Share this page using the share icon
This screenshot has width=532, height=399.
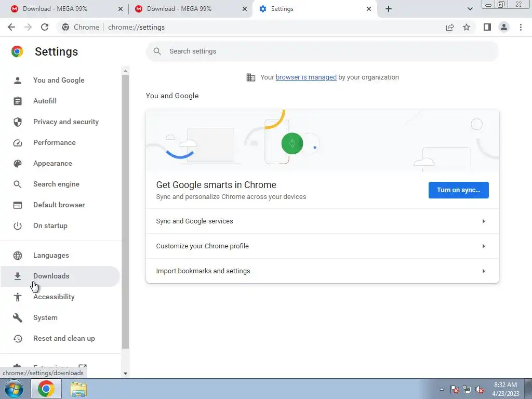click(450, 27)
